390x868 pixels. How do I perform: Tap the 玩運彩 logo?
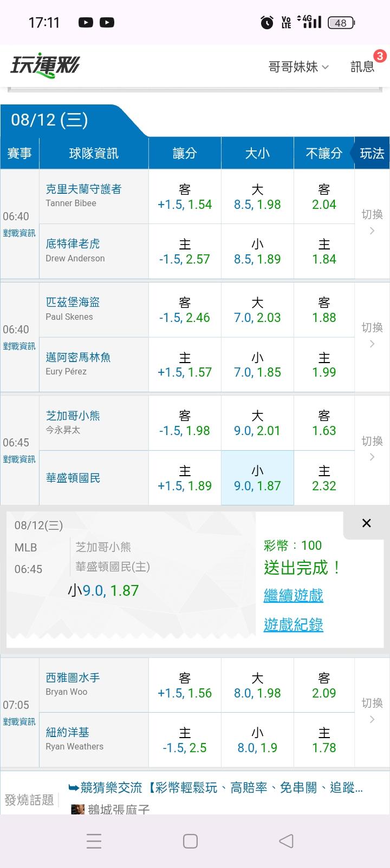click(x=45, y=66)
